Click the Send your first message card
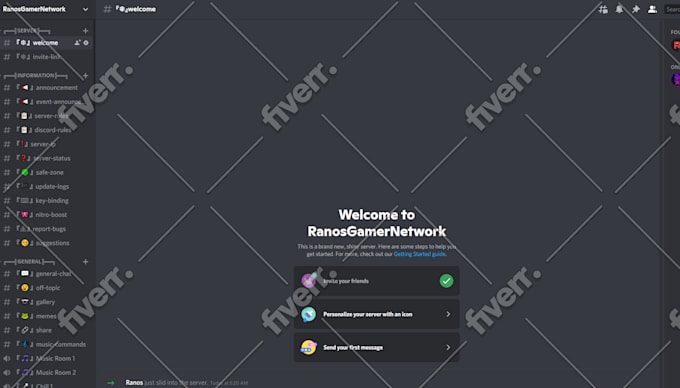The height and width of the screenshot is (388, 680). [x=376, y=347]
